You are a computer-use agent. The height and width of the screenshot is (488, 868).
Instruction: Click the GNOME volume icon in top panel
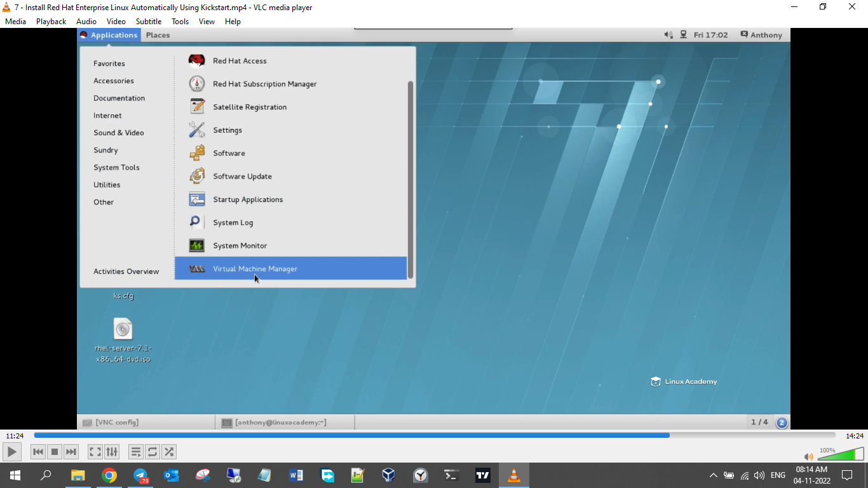[x=668, y=35]
